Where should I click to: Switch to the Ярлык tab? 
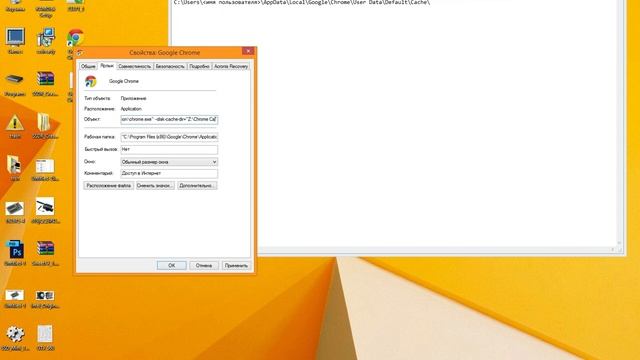coord(107,65)
